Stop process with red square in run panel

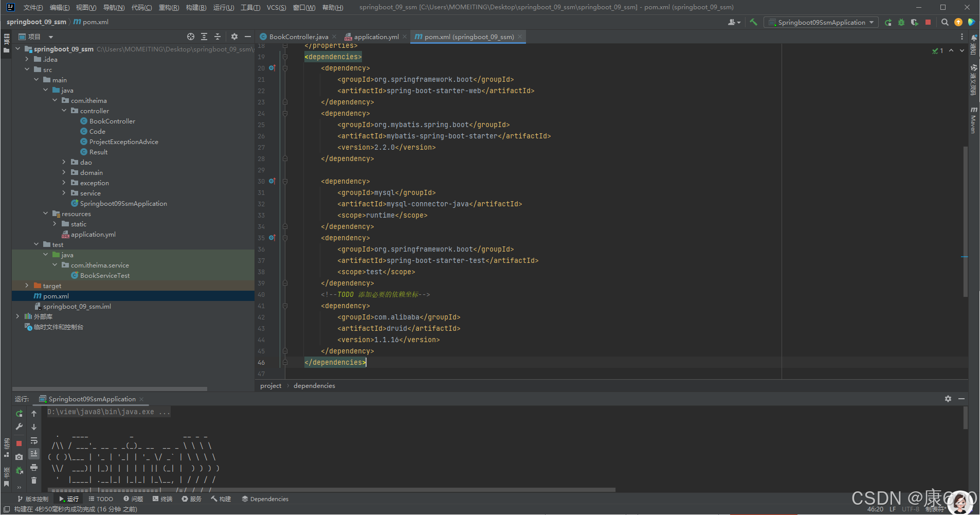tap(19, 443)
